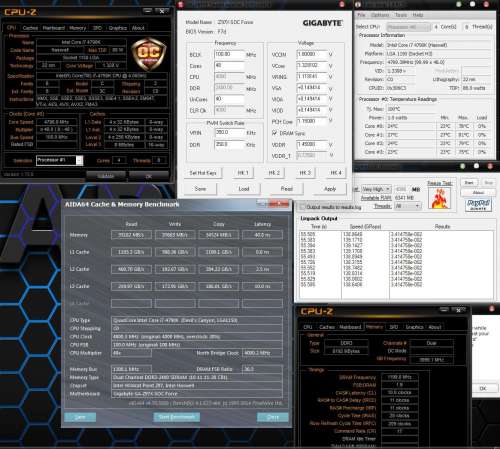The image size is (500, 449).
Task: Click the VRIN switch rate input field
Action: click(x=229, y=133)
